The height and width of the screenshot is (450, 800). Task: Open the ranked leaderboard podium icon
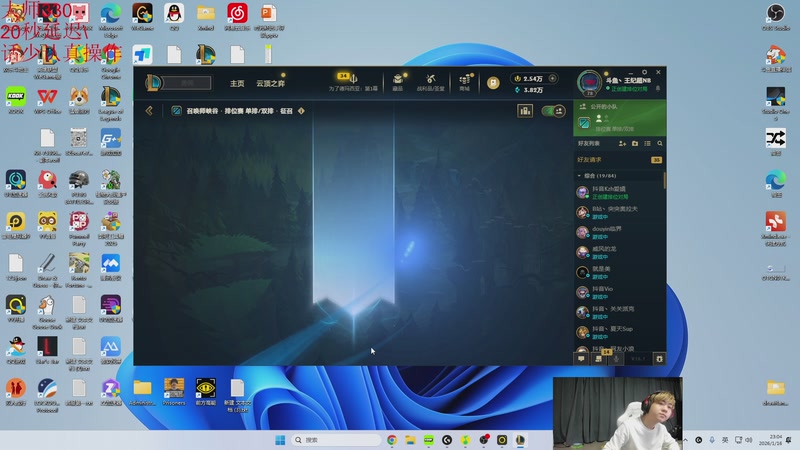coord(525,111)
